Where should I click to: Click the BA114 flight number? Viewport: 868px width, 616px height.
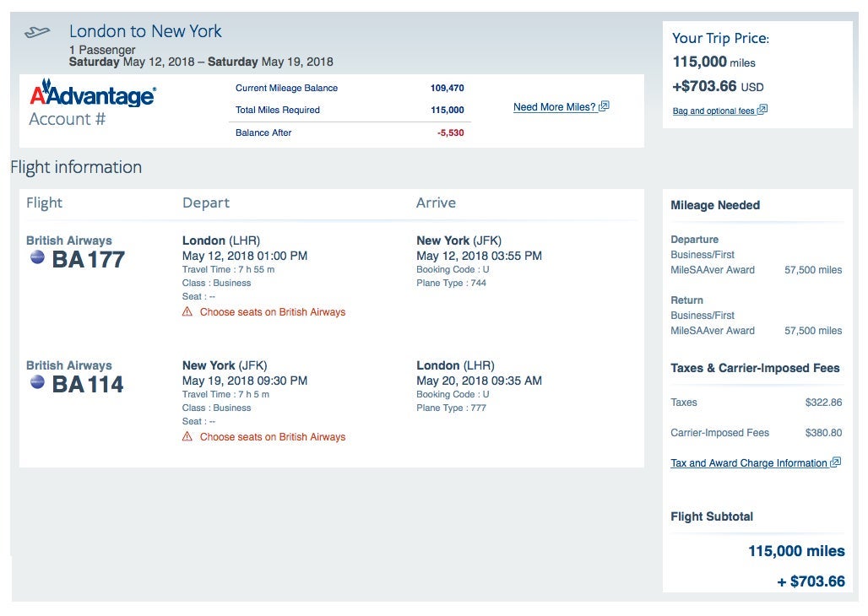88,384
